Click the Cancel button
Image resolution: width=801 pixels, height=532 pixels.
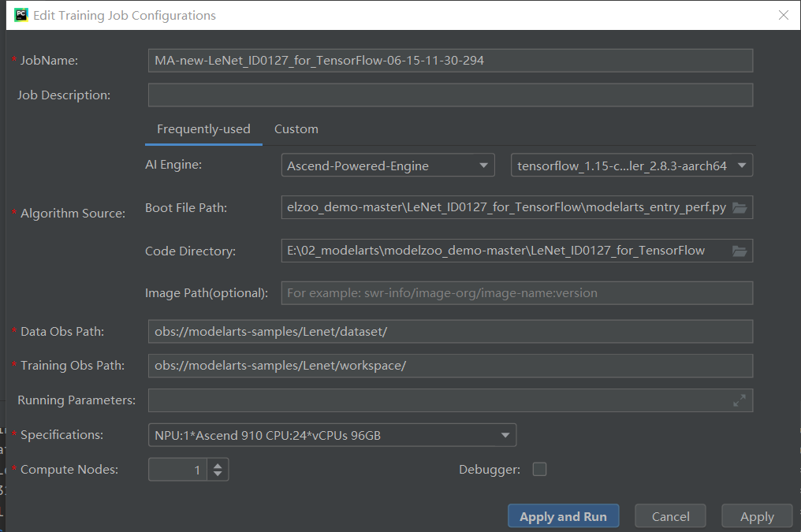(671, 517)
